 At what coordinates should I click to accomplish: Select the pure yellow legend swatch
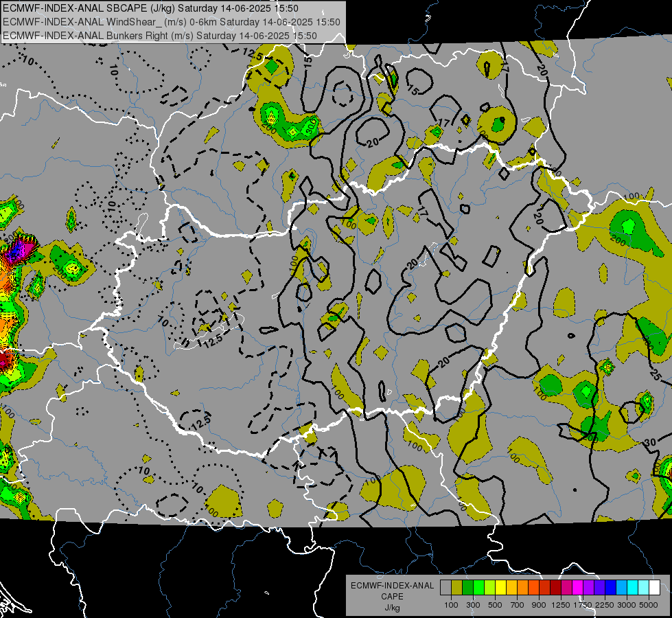500,587
